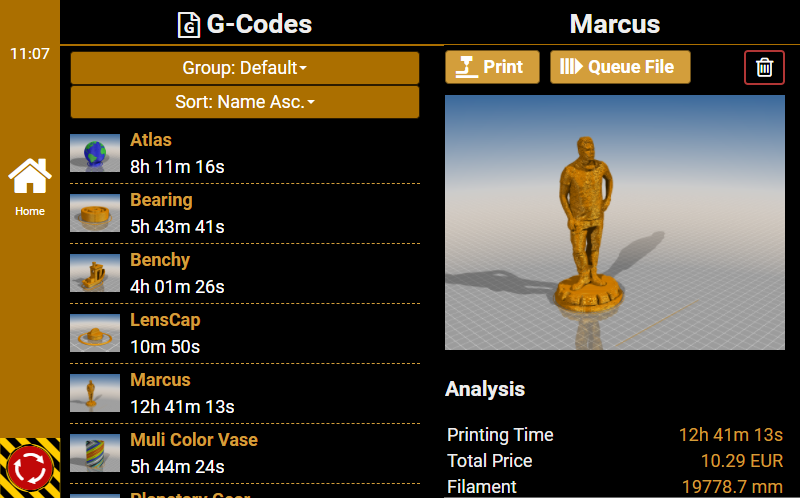Viewport: 800px width, 498px height.
Task: Click the G-Codes file icon in header
Action: pos(188,25)
